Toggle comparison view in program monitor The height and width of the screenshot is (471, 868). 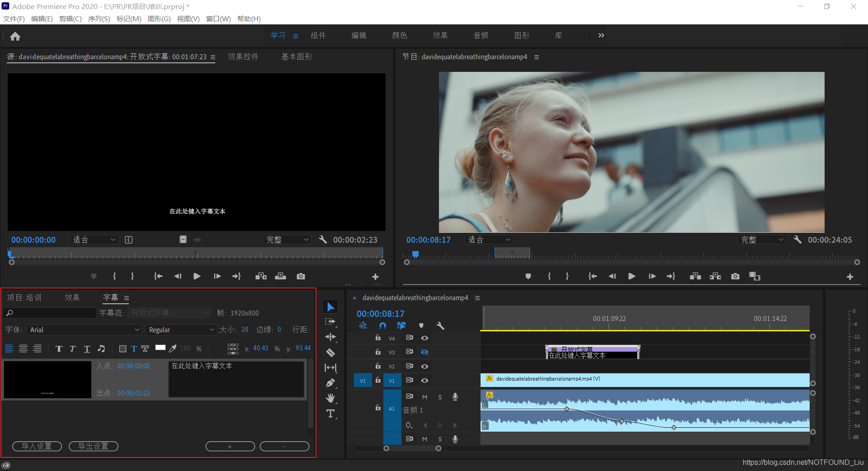click(755, 276)
